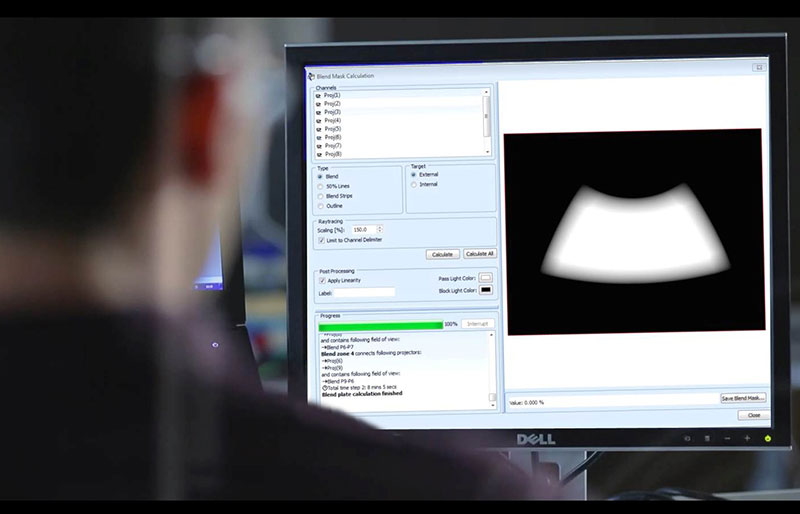The image size is (800, 514).
Task: Open the Pass Light Color swatch
Action: point(485,278)
